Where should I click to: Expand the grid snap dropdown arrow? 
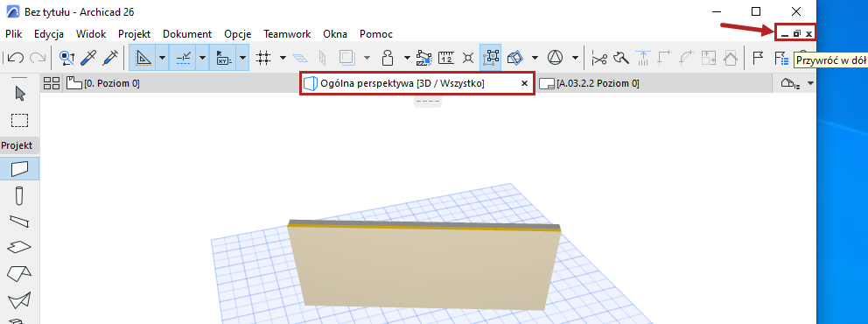(x=283, y=57)
